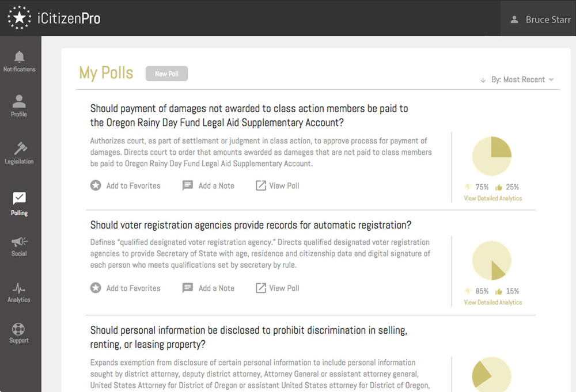This screenshot has width=576, height=392.
Task: Open the Analytics pulse icon
Action: [19, 288]
